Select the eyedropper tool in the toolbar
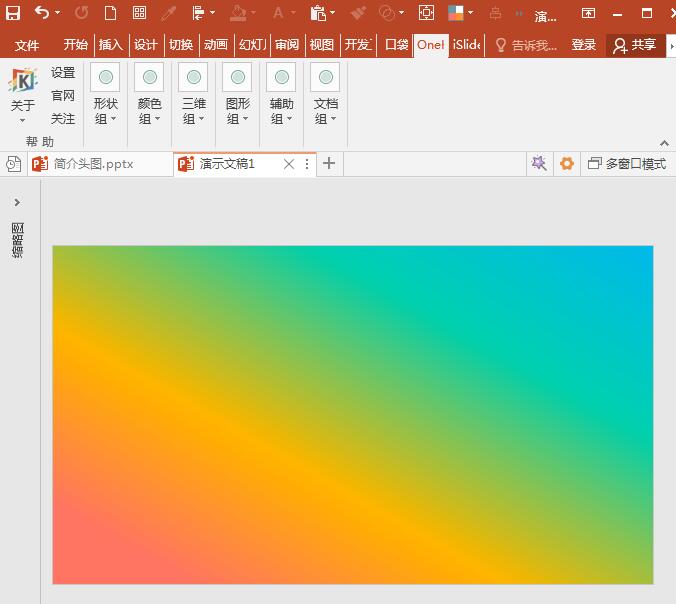Screen dimensions: 676x604 [x=168, y=14]
